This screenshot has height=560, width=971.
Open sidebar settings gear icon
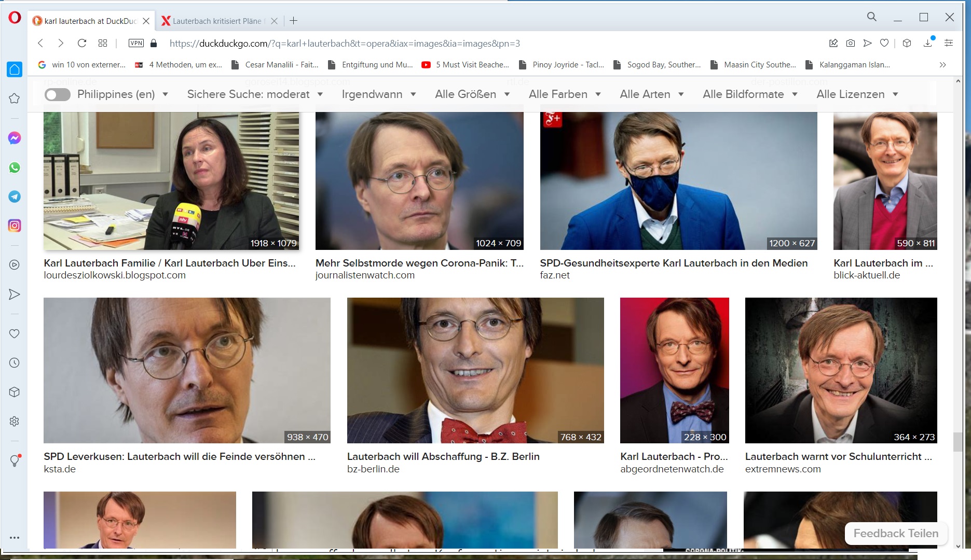pos(15,421)
